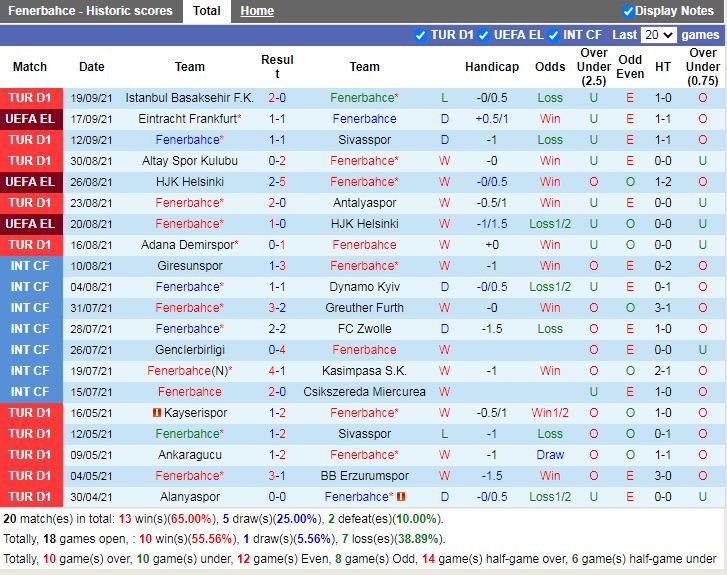Click the red card icon beside Kayserispor
The width and height of the screenshot is (727, 575).
click(157, 413)
